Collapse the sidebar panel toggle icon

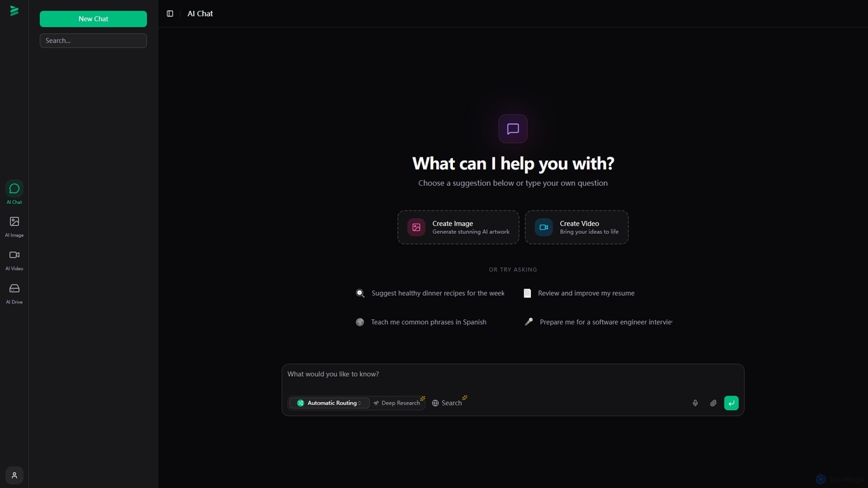coord(170,14)
